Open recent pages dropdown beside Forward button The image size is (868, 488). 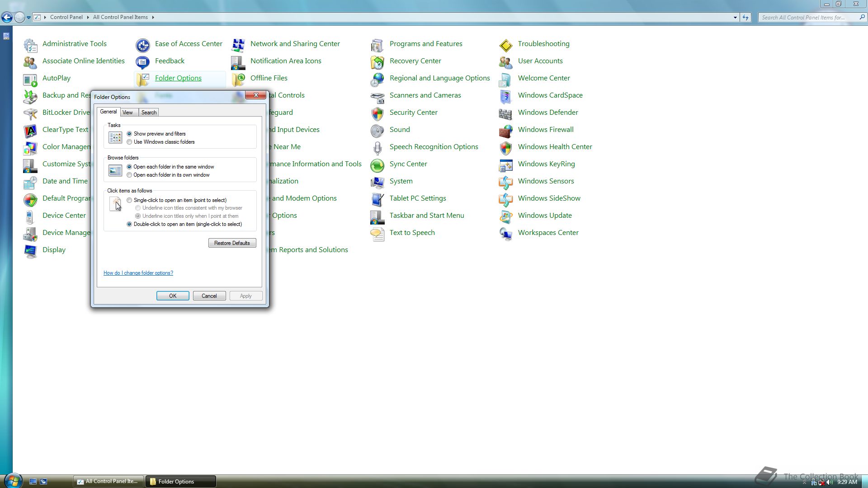28,17
